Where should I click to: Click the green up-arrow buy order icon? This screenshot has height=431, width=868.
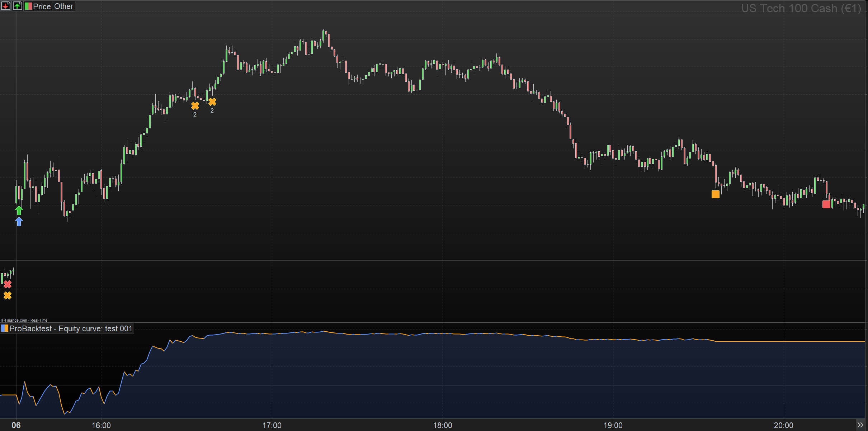click(17, 6)
